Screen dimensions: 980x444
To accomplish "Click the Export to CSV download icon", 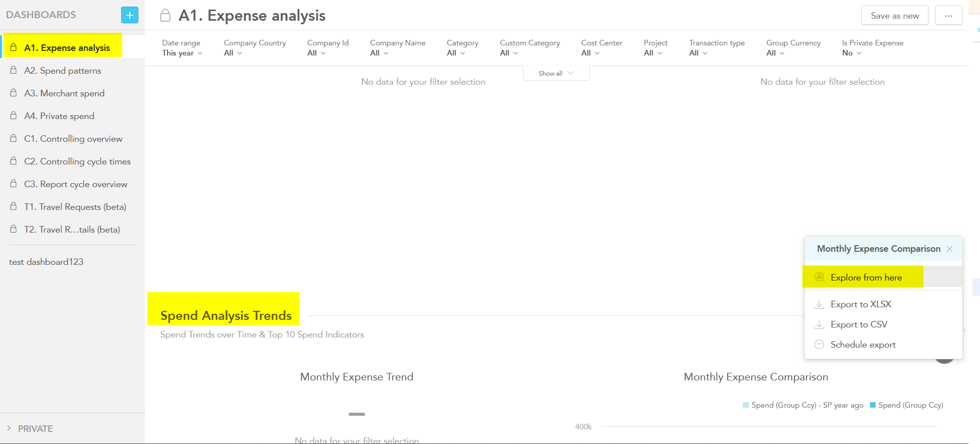I will (x=819, y=324).
